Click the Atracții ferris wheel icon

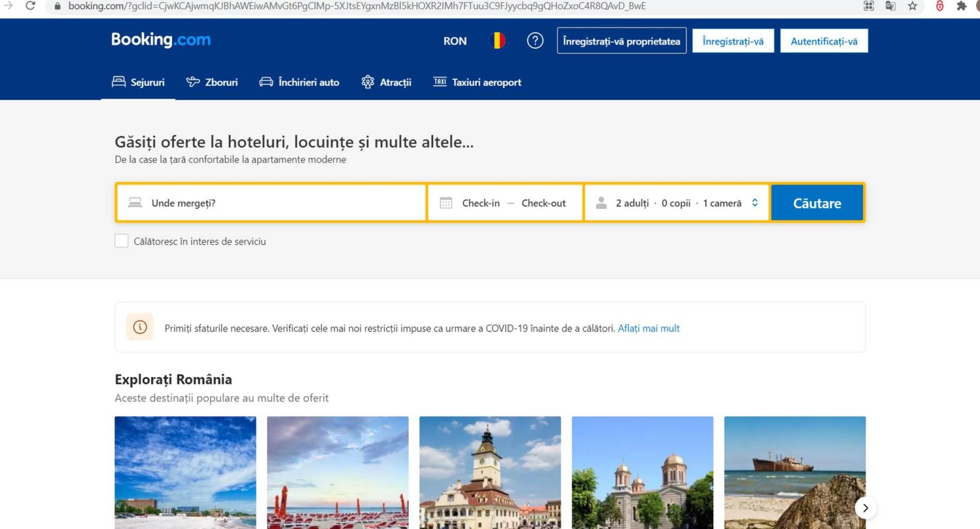tap(367, 81)
